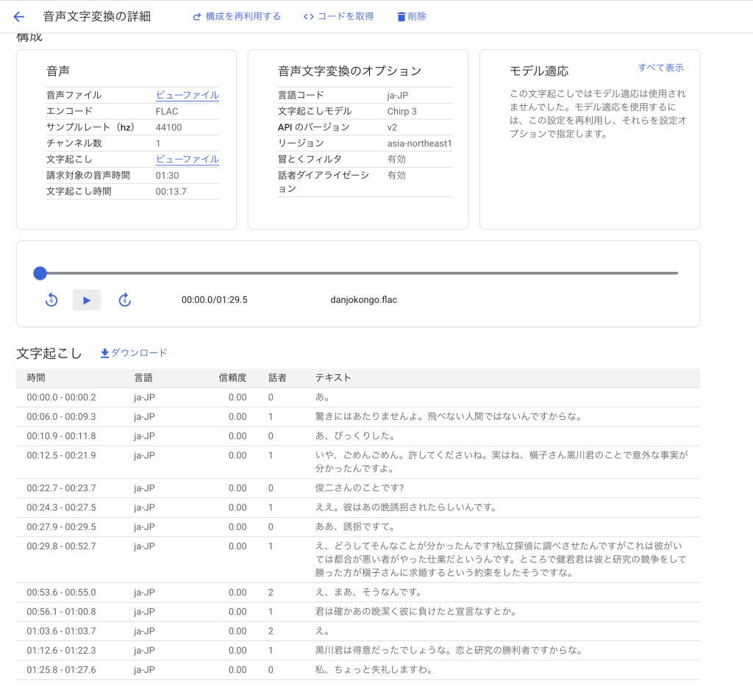Click the back arrow icon
This screenshot has width=753, height=700.
click(19, 17)
